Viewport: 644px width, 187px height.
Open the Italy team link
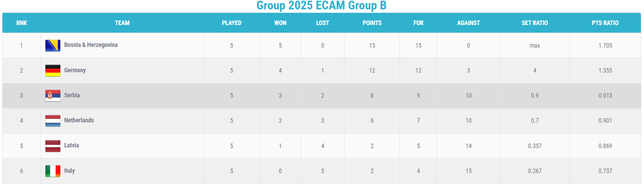tap(69, 171)
